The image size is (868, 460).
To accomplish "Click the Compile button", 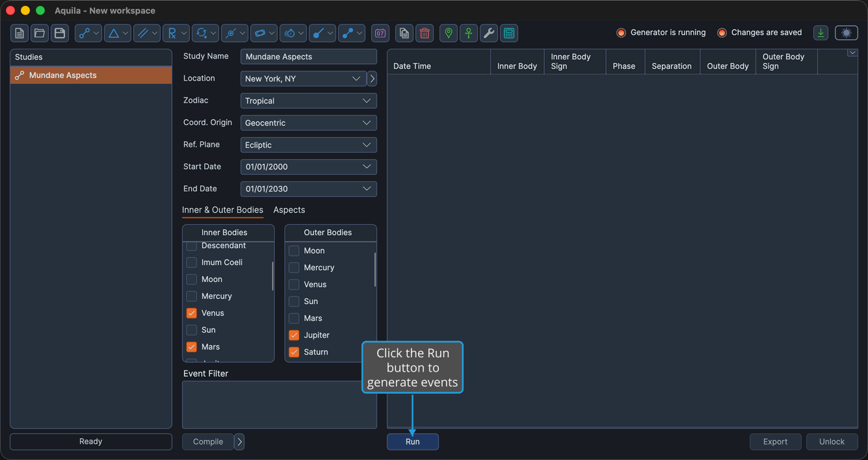I will click(208, 442).
